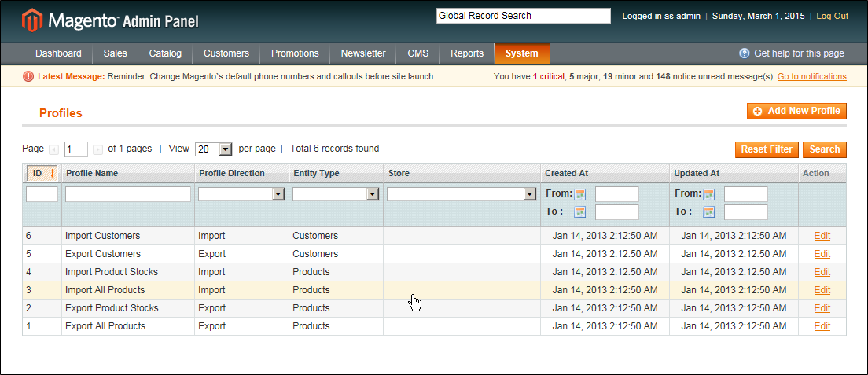This screenshot has height=375, width=868.
Task: Go to previous page arrow
Action: [x=53, y=149]
